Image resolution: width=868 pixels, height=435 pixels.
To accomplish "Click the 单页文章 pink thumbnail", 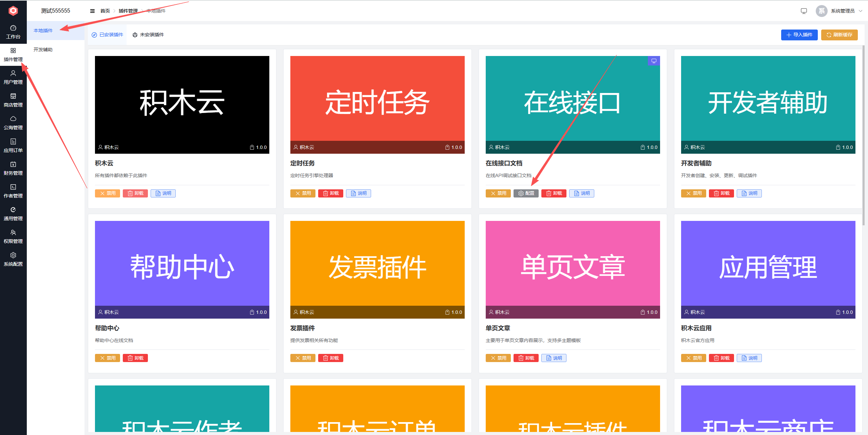I will click(x=572, y=266).
